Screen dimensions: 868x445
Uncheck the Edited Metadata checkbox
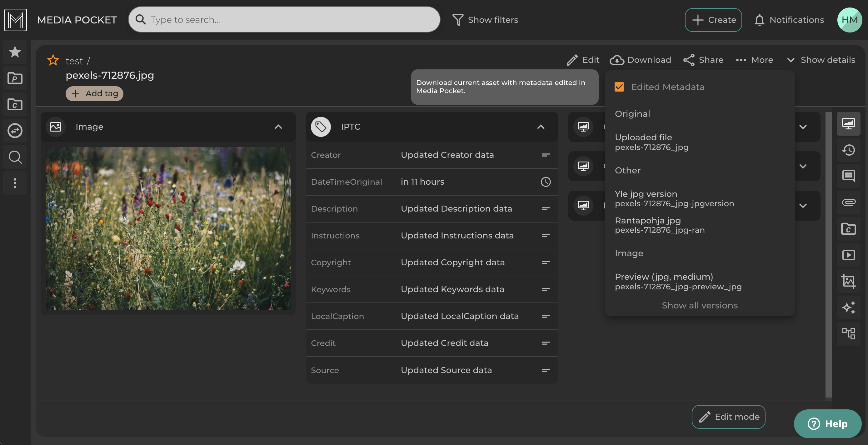click(x=619, y=87)
